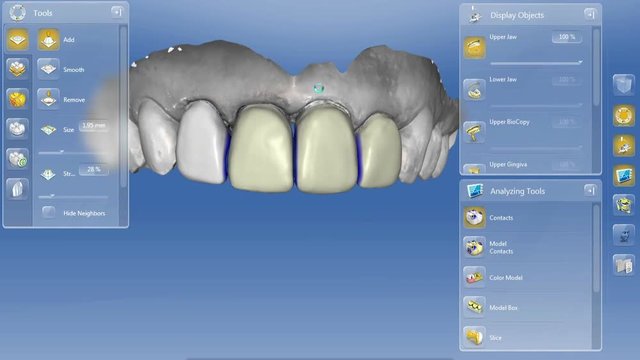Image resolution: width=640 pixels, height=360 pixels.
Task: Select the Form tool in the Tools sidebar
Action: 18,40
